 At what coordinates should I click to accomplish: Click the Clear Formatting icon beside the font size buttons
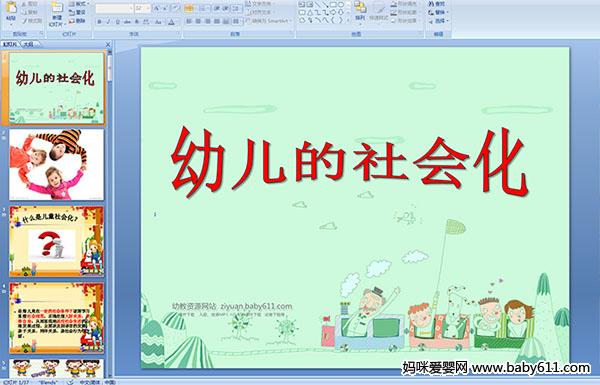[176, 8]
